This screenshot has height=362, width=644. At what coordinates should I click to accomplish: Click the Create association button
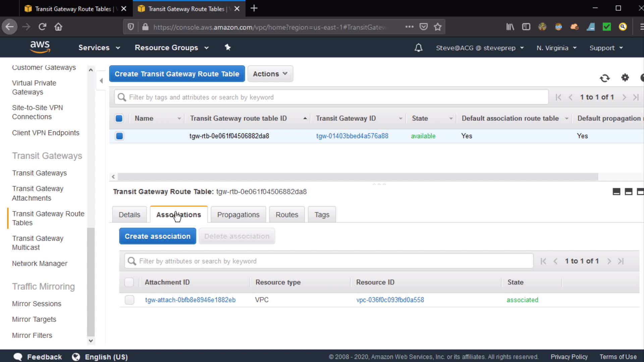point(158,236)
